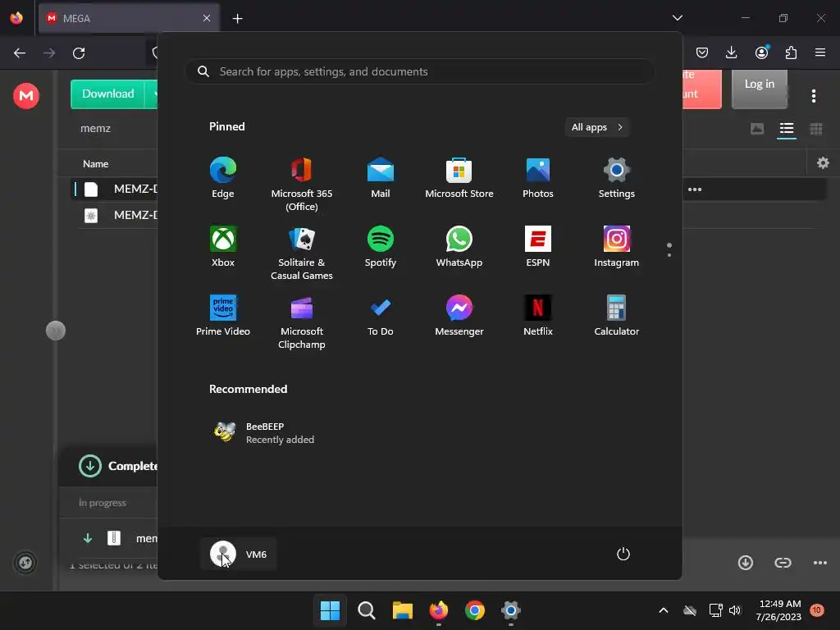Open Firefox Downloads panel
Viewport: 840px width, 630px height.
click(731, 52)
